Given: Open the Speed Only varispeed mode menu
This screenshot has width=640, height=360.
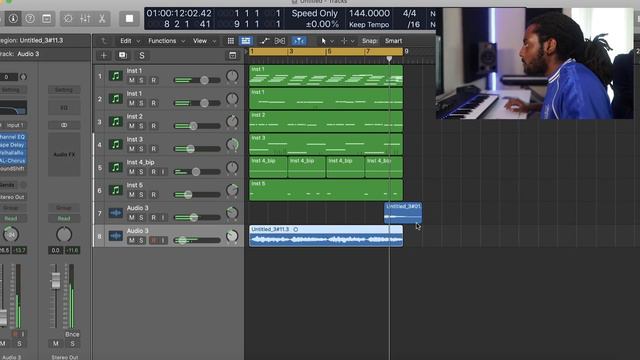Looking at the screenshot, I should [x=314, y=13].
